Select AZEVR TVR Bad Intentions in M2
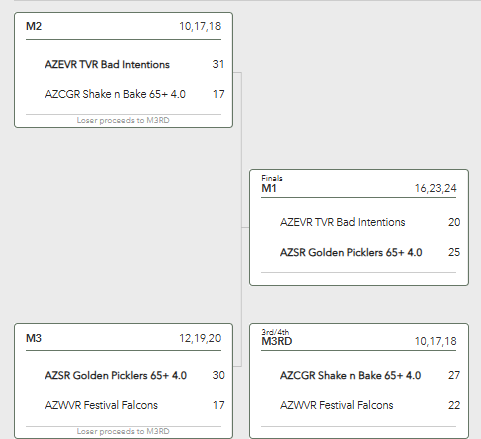481x439 pixels. pos(107,64)
